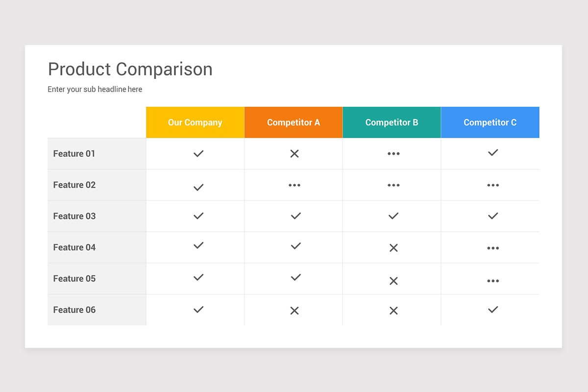Image resolution: width=588 pixels, height=392 pixels.
Task: Click Competitor B ellipsis for Feature 01
Action: [393, 154]
